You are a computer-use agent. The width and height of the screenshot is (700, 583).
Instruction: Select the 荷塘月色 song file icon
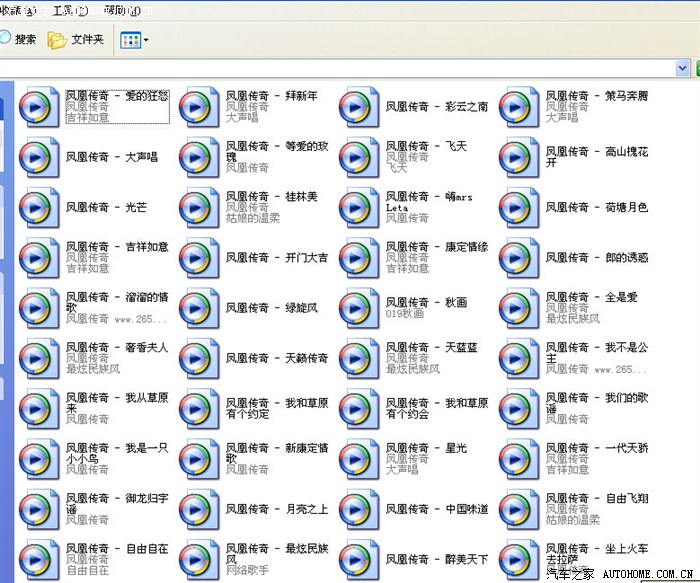pyautogui.click(x=519, y=208)
